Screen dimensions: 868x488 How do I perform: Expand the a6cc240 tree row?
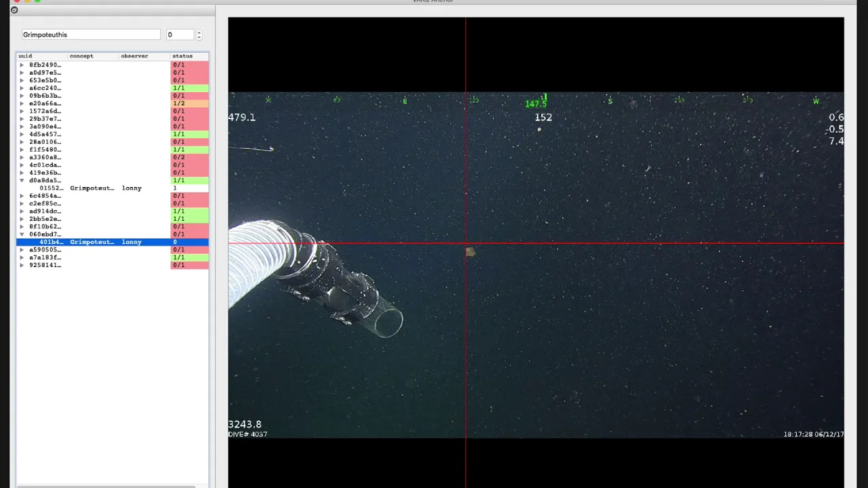(22, 88)
